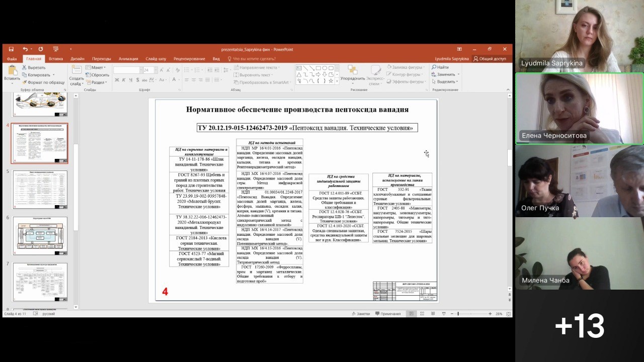The width and height of the screenshot is (644, 362).
Task: Switch to the Slide Show (Слайд-шоу) tab
Action: click(156, 59)
